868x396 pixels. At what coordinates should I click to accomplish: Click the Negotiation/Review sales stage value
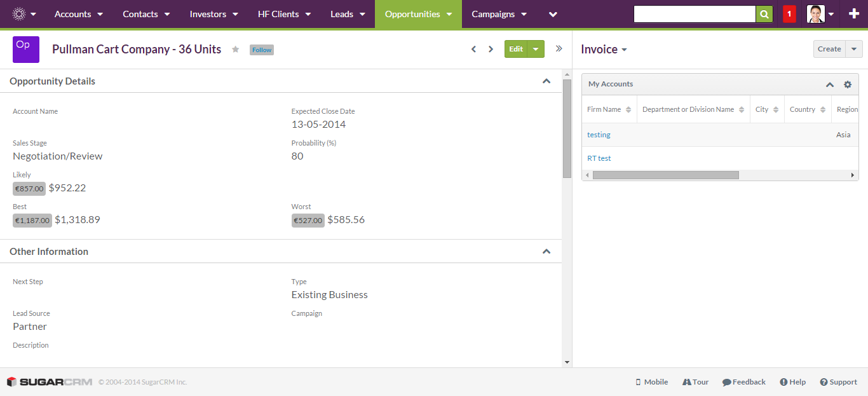pos(58,156)
